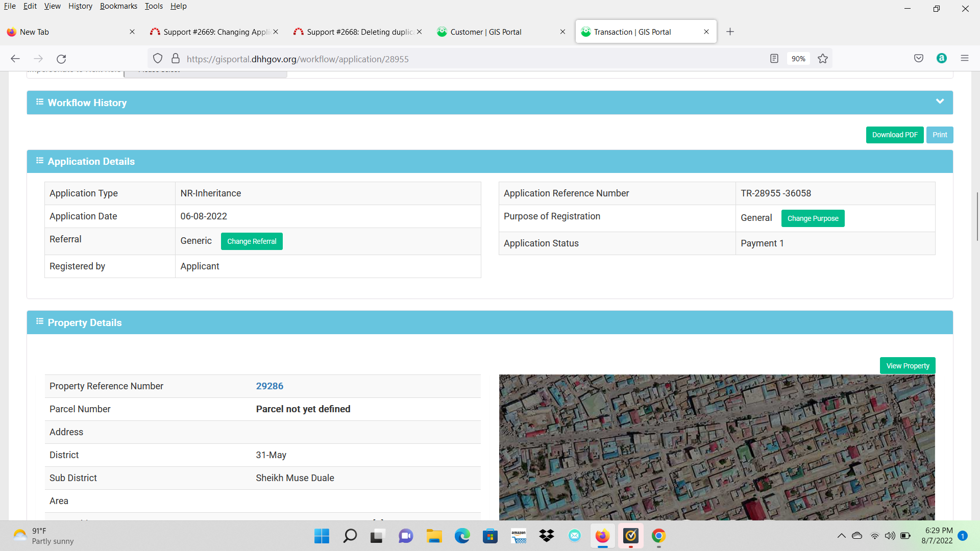This screenshot has height=551, width=980.
Task: Switch to Firefox on taskbar
Action: point(603,536)
